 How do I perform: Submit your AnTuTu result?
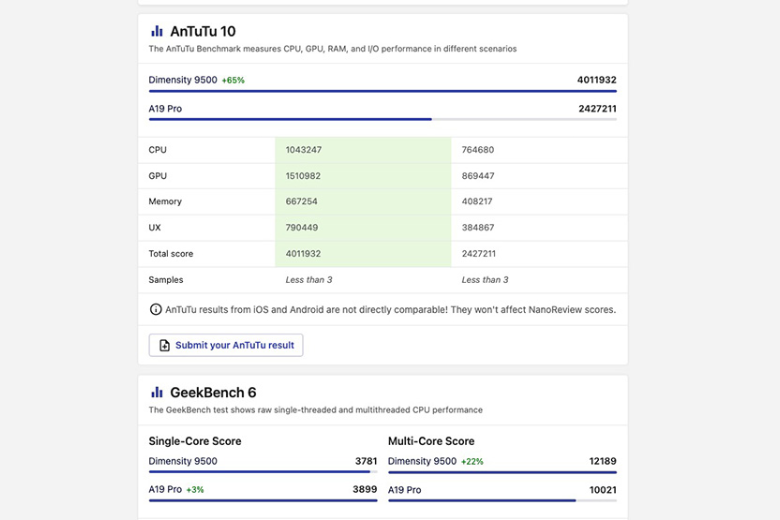point(226,345)
